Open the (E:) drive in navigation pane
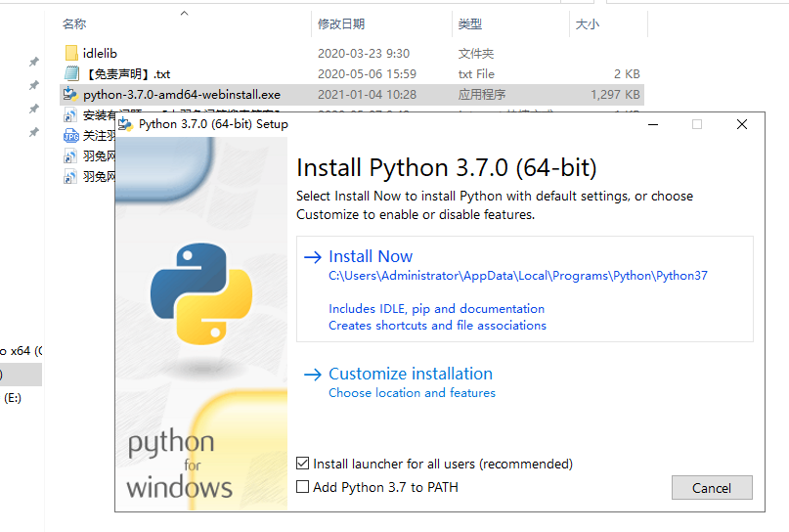This screenshot has width=789, height=532. [x=13, y=398]
